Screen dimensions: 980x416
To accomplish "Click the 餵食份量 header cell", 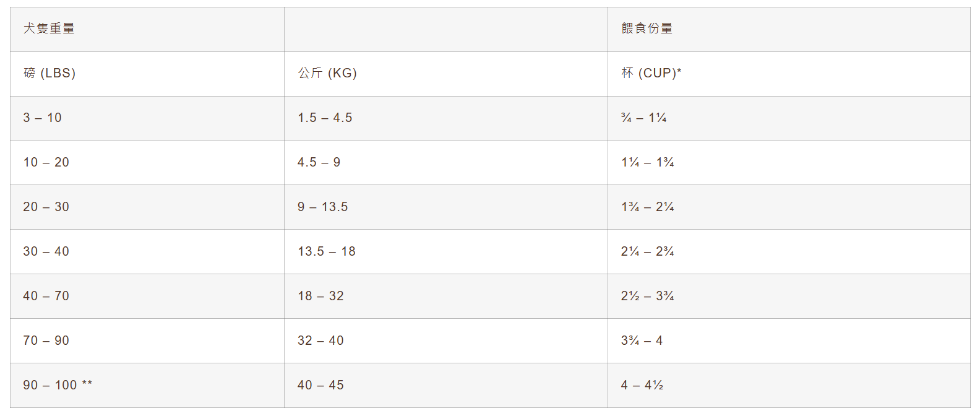I will pos(647,28).
